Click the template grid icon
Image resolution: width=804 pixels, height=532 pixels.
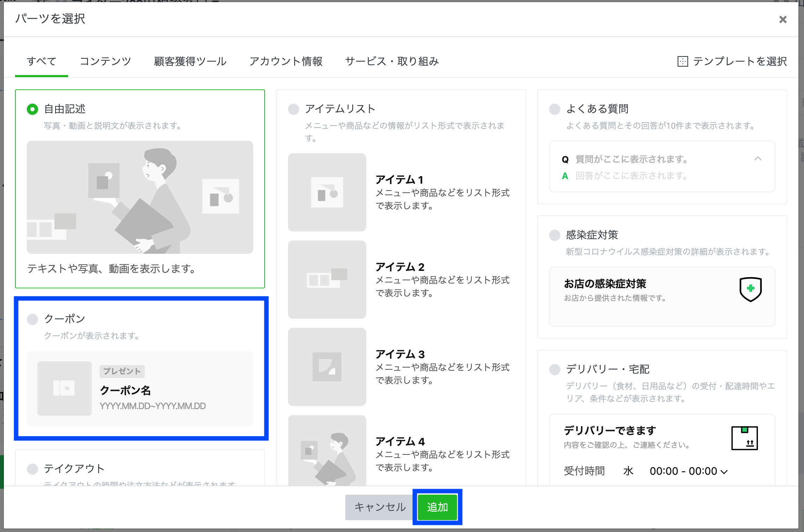point(682,61)
